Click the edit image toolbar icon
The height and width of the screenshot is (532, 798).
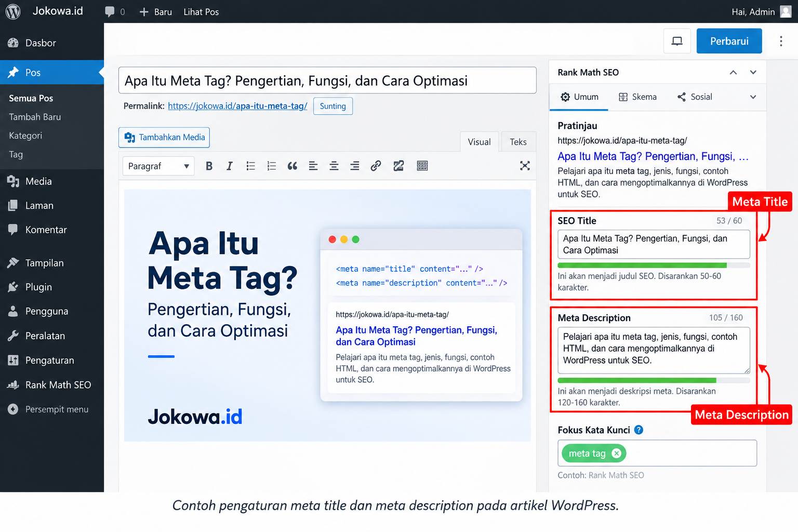(x=398, y=166)
